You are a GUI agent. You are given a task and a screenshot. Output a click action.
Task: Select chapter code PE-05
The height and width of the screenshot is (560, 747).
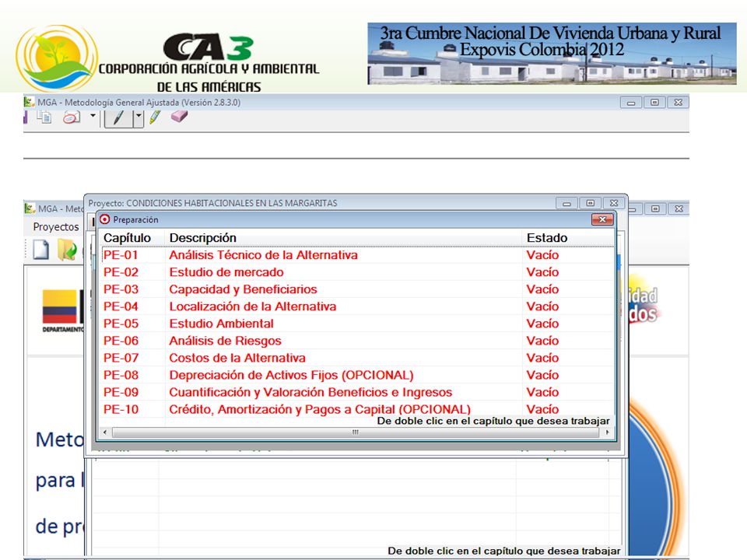click(121, 324)
